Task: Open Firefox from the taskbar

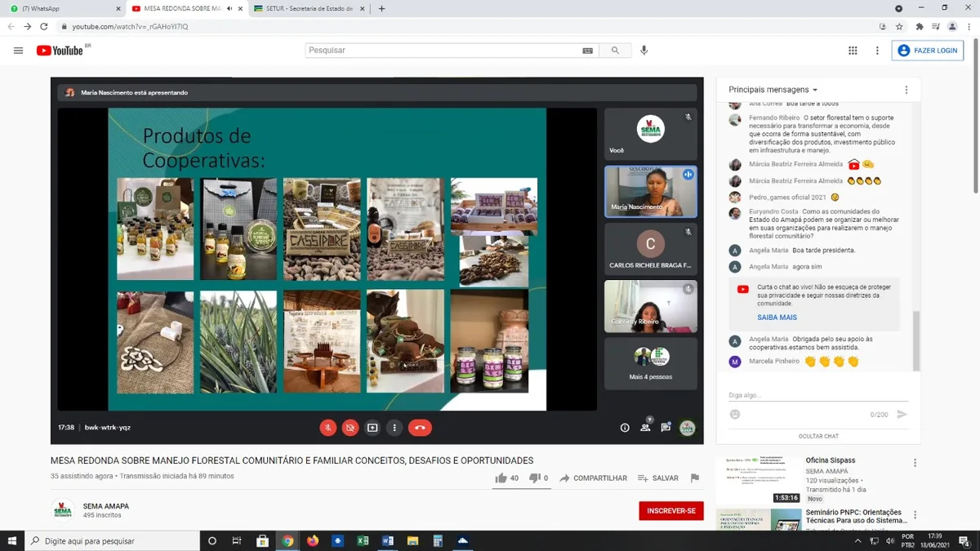Action: click(x=313, y=540)
